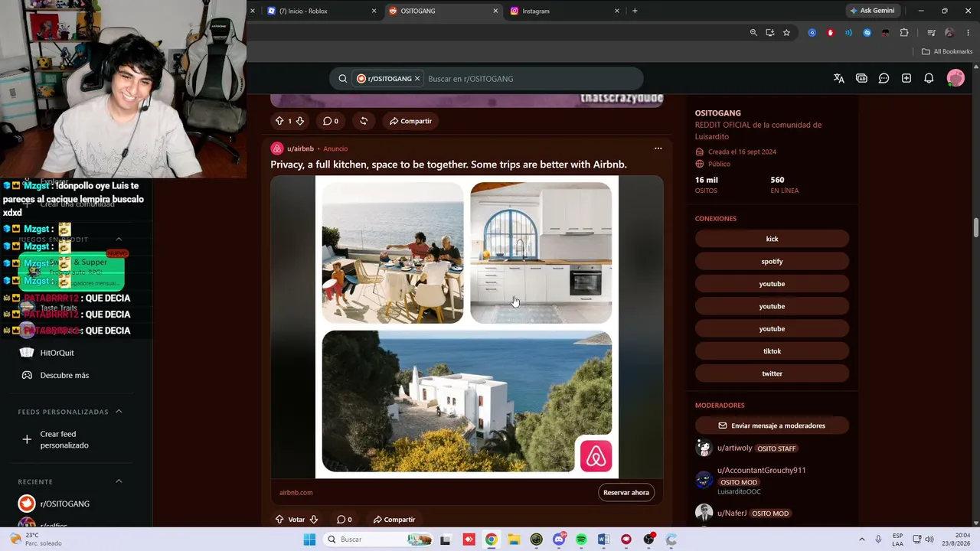Click Enviar mensaje a moderadores
Screen dimensions: 980x551
772,425
